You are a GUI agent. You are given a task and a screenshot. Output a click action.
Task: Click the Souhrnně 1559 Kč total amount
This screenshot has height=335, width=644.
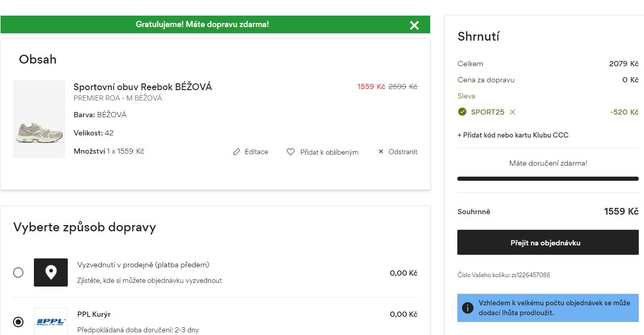[x=621, y=212]
